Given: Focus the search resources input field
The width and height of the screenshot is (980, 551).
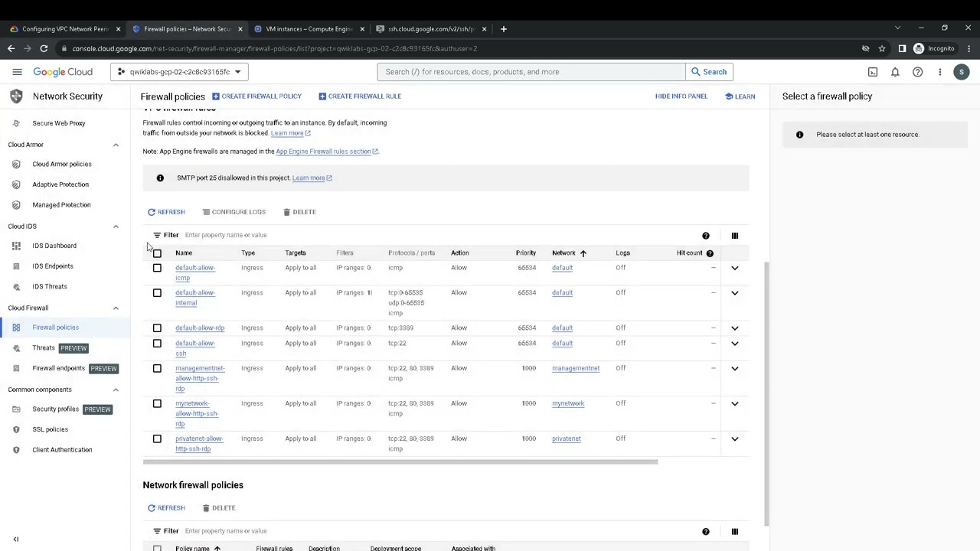Looking at the screenshot, I should [531, 72].
